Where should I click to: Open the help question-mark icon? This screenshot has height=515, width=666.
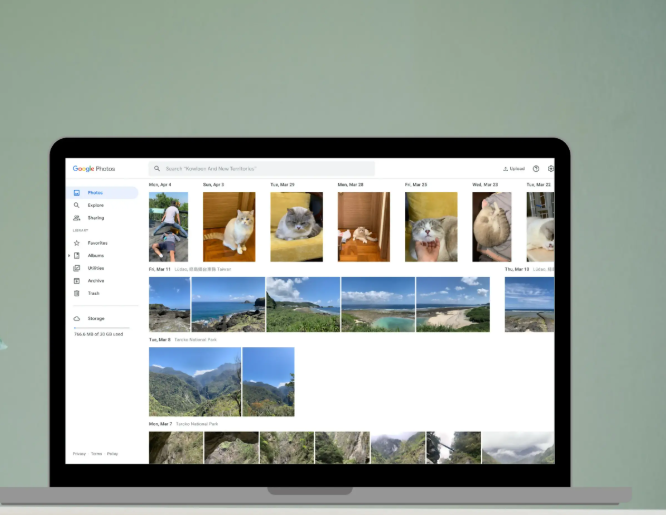click(x=536, y=169)
